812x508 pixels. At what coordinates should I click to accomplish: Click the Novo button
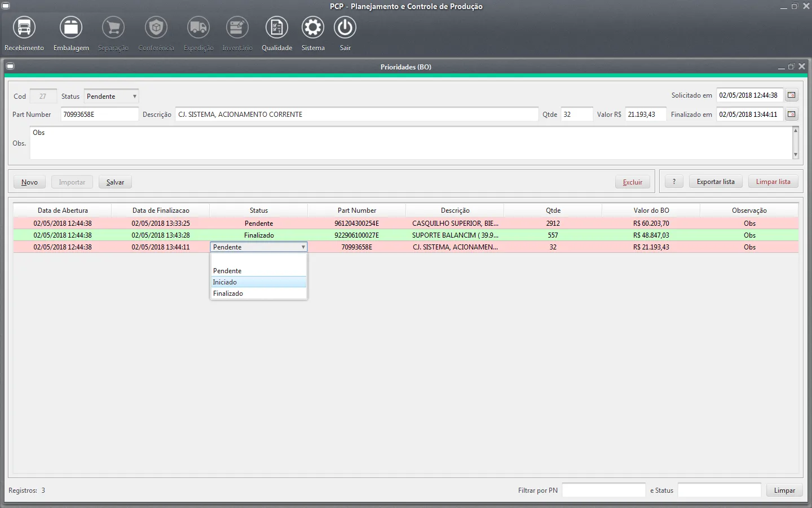click(x=29, y=182)
